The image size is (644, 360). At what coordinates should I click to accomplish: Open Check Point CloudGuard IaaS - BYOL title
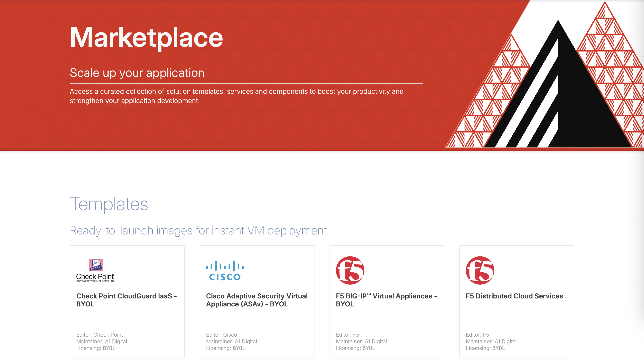coord(127,300)
